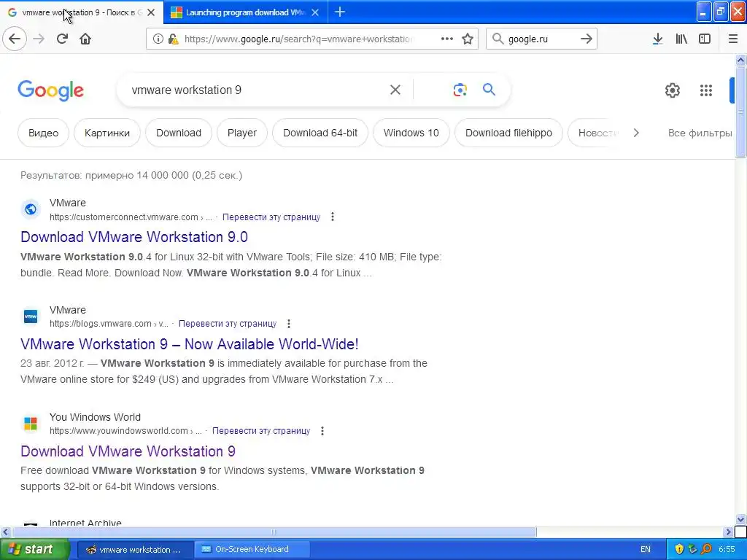Select the vmware workstation taskbar button

coord(135,549)
